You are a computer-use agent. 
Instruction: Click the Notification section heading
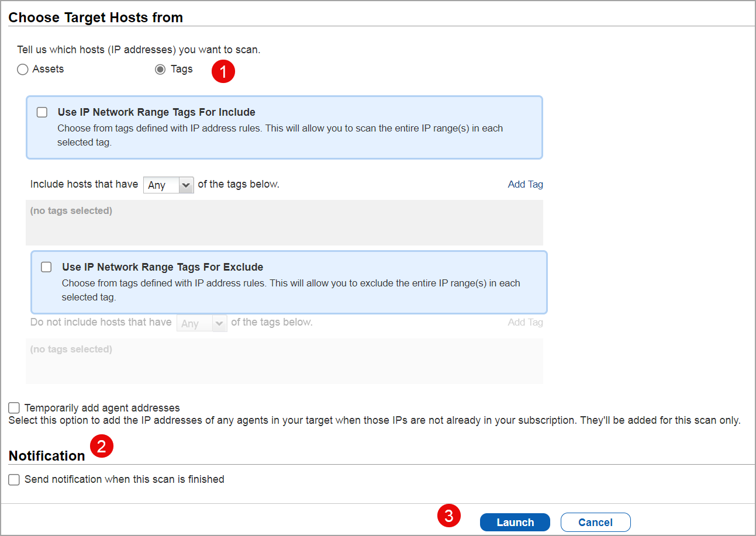coord(46,456)
